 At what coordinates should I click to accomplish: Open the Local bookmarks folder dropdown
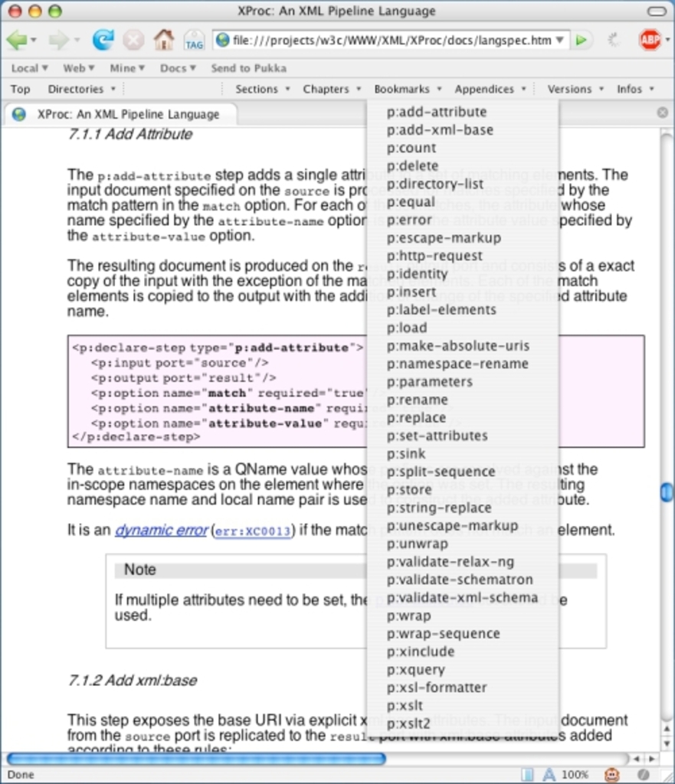pos(30,68)
